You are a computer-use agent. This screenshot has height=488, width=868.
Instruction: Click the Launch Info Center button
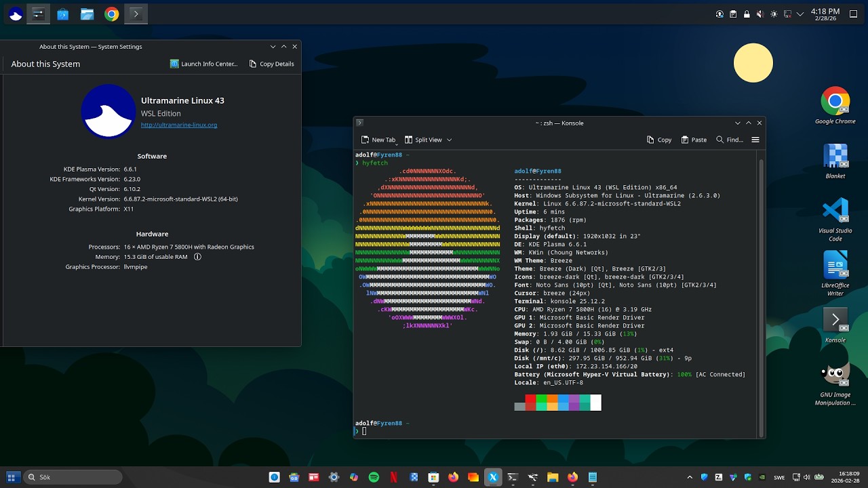click(x=204, y=64)
